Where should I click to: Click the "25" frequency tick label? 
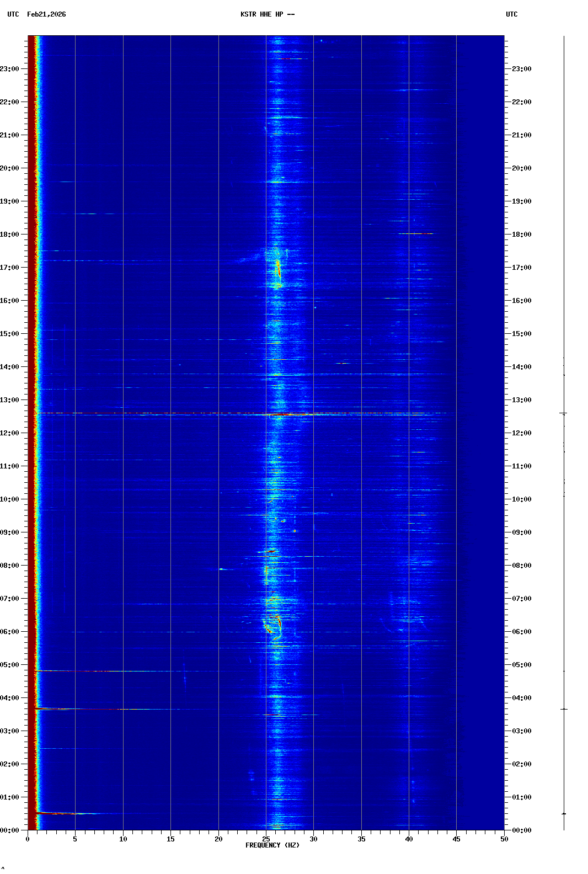click(x=266, y=839)
